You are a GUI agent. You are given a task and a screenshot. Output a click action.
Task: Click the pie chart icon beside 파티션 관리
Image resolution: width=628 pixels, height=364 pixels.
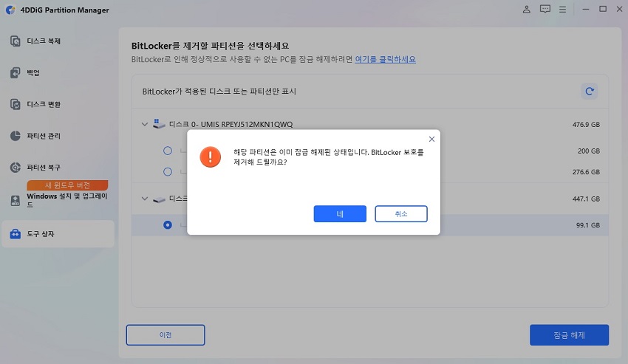[x=16, y=136]
